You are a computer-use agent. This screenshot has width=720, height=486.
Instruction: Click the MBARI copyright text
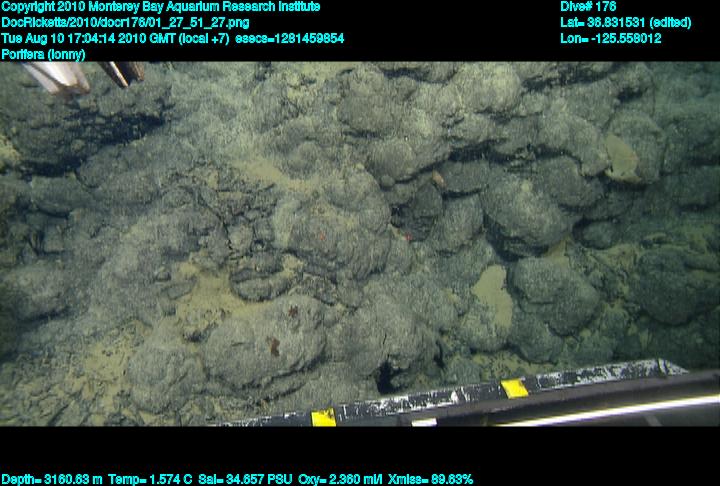tap(161, 7)
